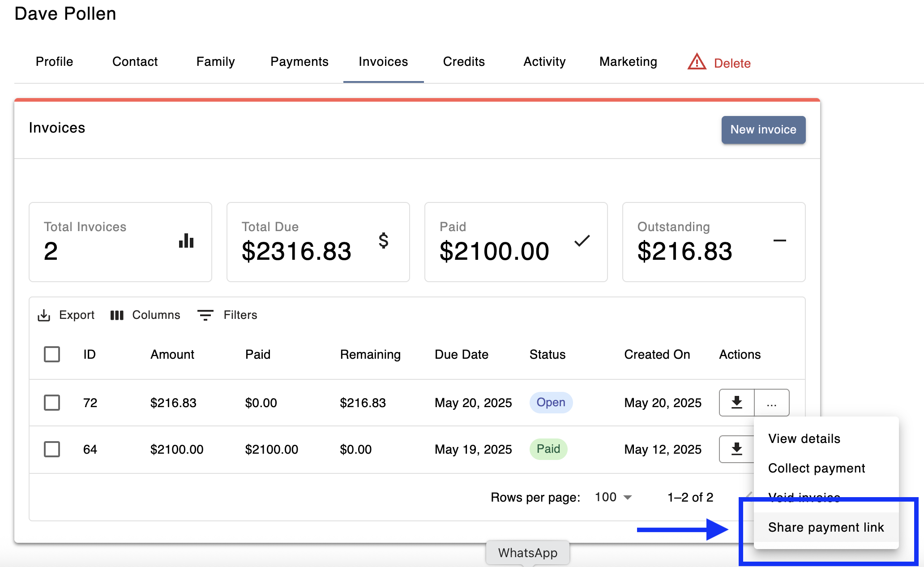The image size is (924, 567).
Task: Click the Total Due dollar icon
Action: pos(383,241)
